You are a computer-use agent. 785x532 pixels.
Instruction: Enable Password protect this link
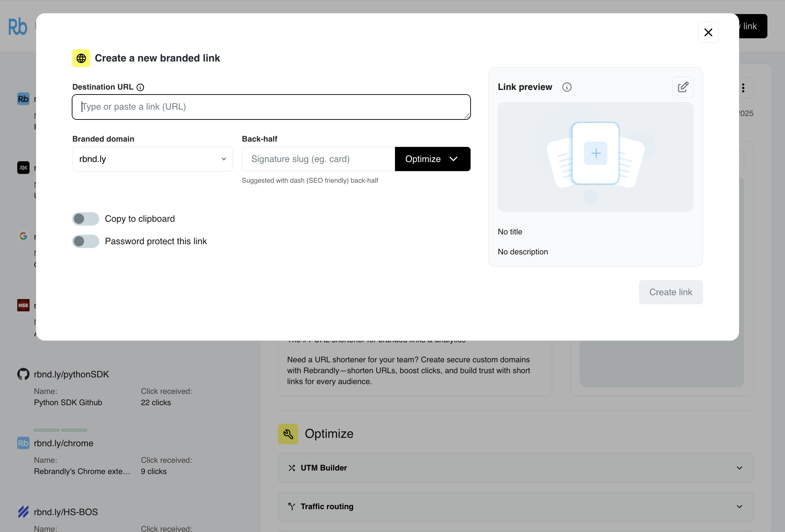[85, 241]
